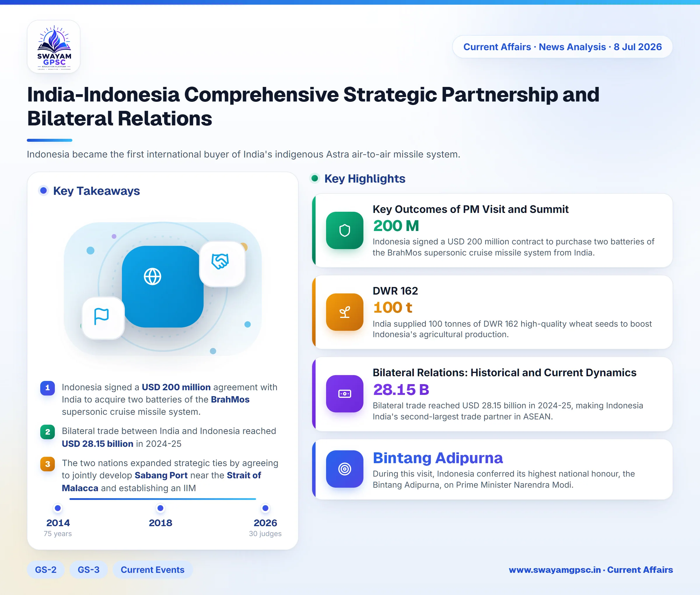
Task: Click bold 'USD 28.15 billion' in takeaway 2
Action: (97, 444)
